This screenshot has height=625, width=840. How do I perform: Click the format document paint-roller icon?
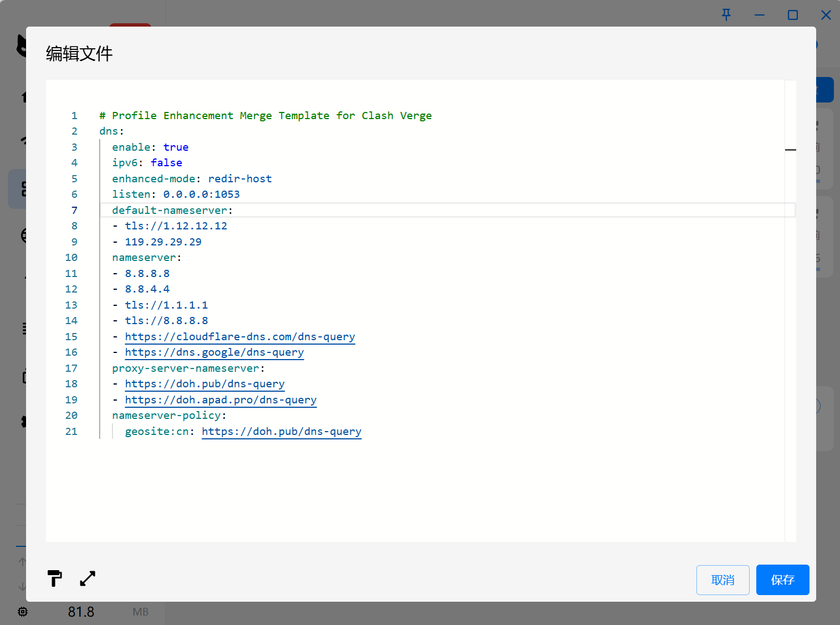coord(54,578)
